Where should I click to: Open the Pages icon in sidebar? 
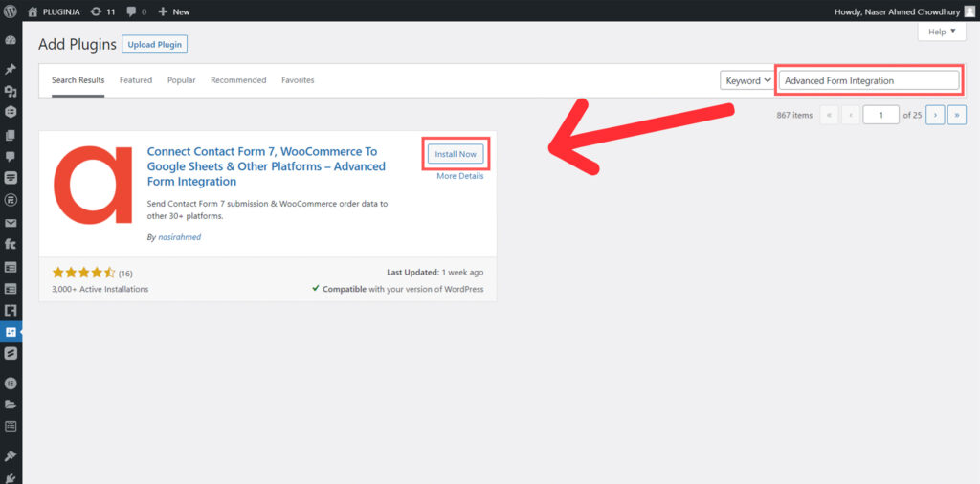pos(10,134)
